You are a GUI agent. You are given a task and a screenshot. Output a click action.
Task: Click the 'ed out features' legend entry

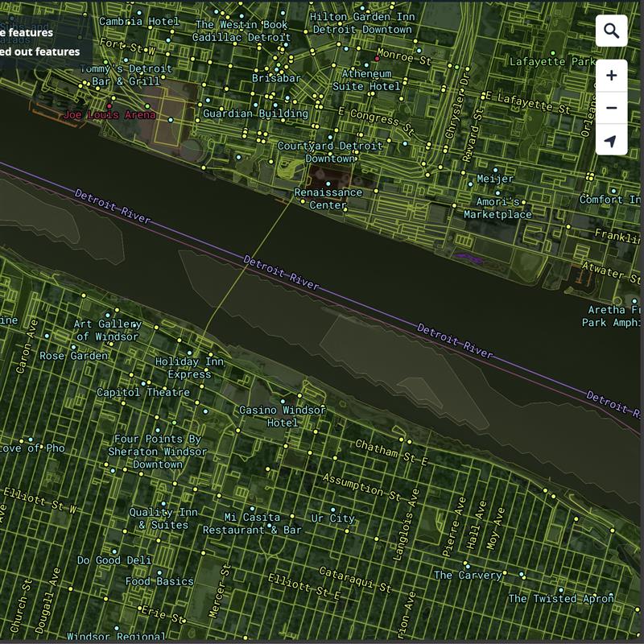40,52
